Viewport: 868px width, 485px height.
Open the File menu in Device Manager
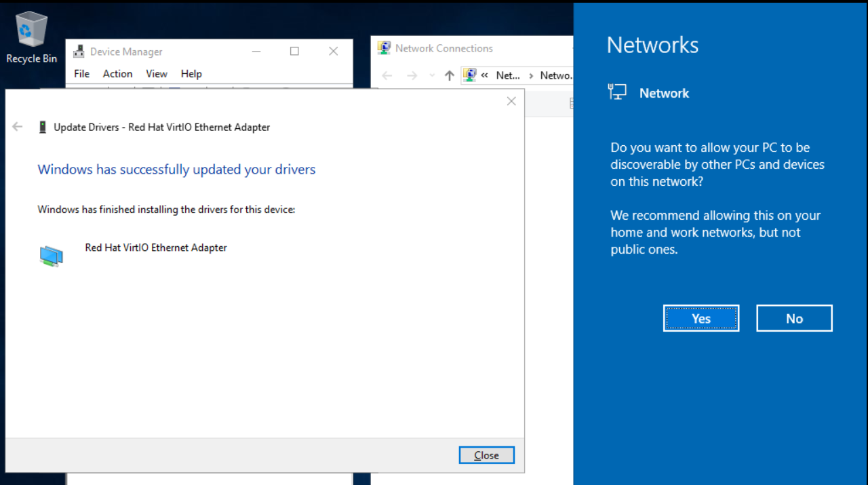[x=81, y=74]
